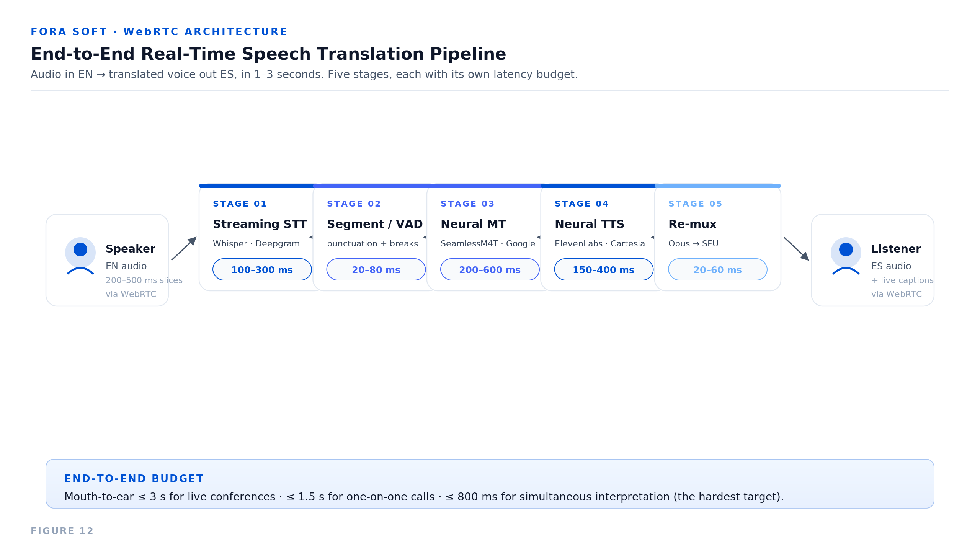The height and width of the screenshot is (551, 980).
Task: Click the ES audio label
Action: pos(891,266)
